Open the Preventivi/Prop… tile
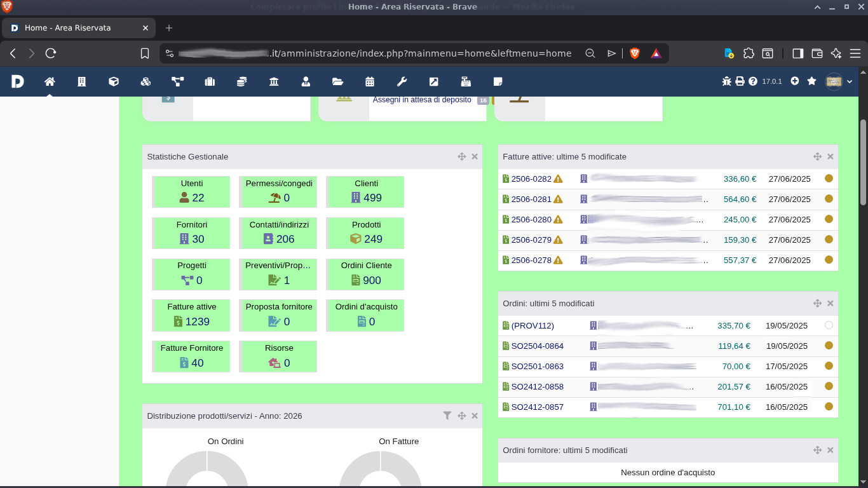Screen dimensions: 868x488 click(x=278, y=274)
